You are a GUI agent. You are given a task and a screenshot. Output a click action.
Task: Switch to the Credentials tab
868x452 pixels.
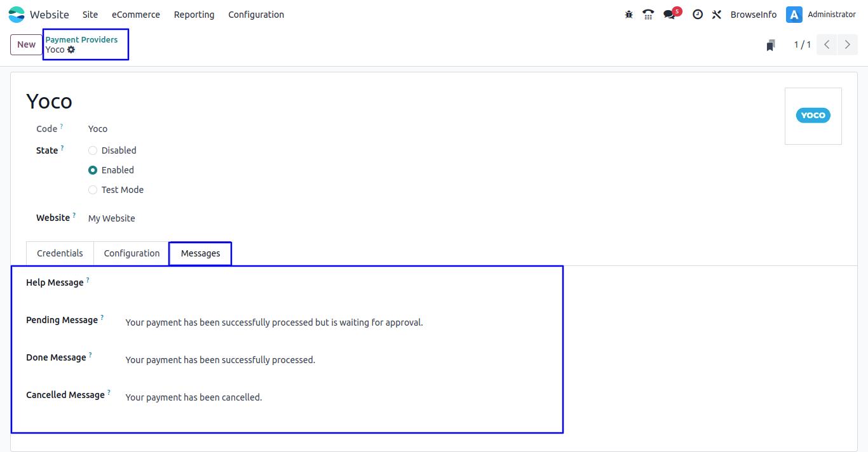60,253
